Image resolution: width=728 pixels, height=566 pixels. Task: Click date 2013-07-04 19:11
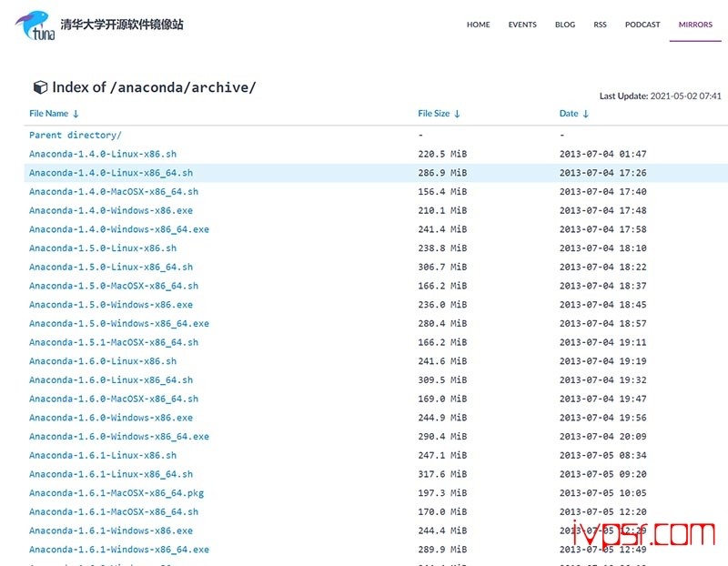click(602, 342)
